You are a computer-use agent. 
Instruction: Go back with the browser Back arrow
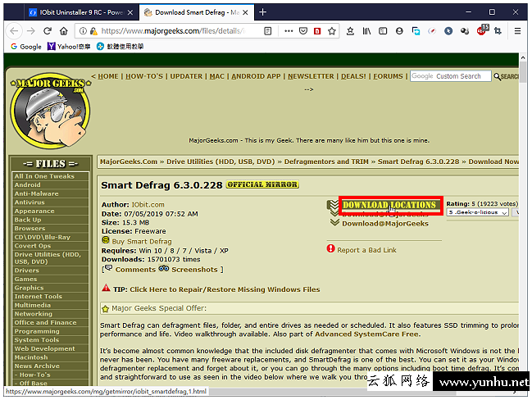click(x=14, y=31)
